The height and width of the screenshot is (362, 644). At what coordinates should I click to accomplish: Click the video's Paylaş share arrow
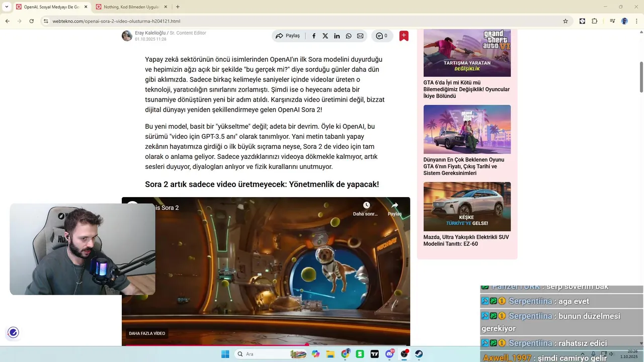click(x=395, y=209)
